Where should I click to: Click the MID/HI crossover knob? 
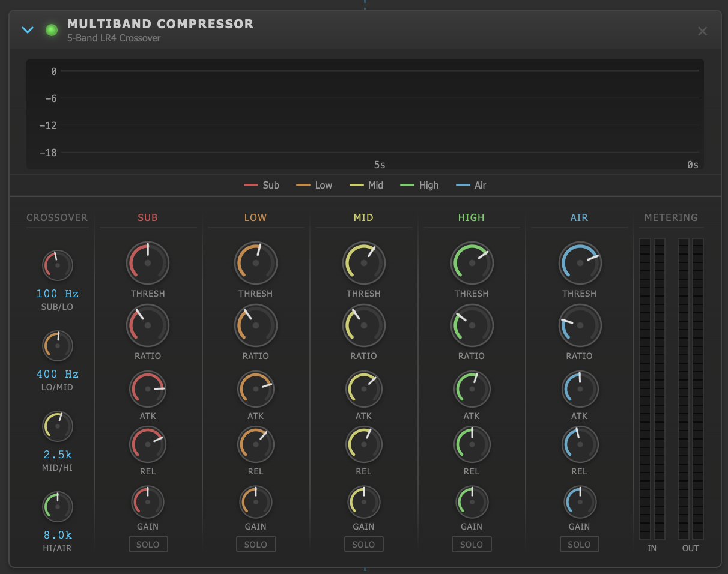click(58, 426)
